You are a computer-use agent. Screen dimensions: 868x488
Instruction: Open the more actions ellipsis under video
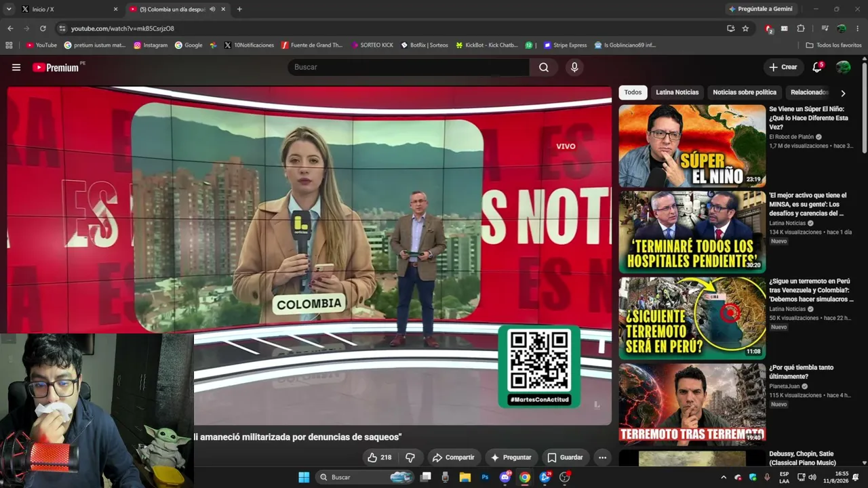tap(602, 457)
